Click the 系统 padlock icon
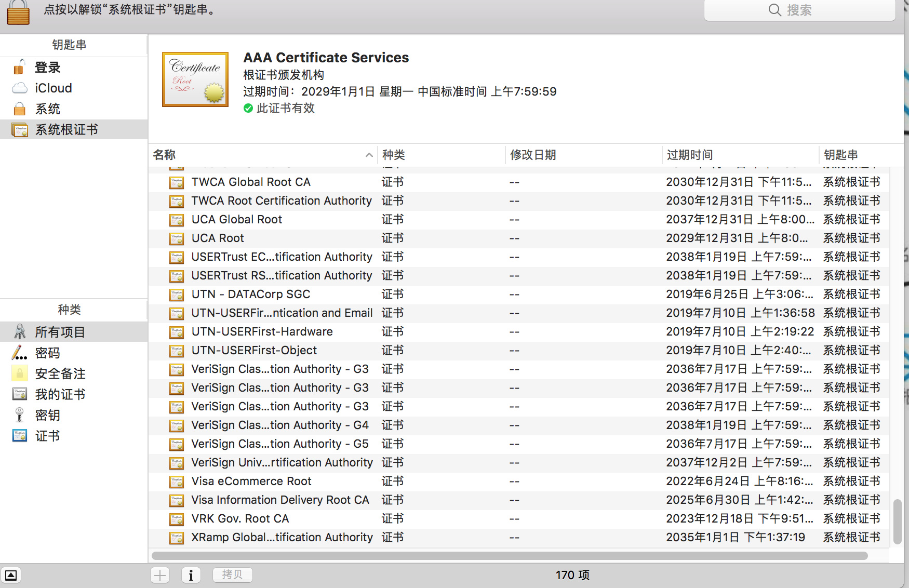The height and width of the screenshot is (588, 909). [x=19, y=109]
